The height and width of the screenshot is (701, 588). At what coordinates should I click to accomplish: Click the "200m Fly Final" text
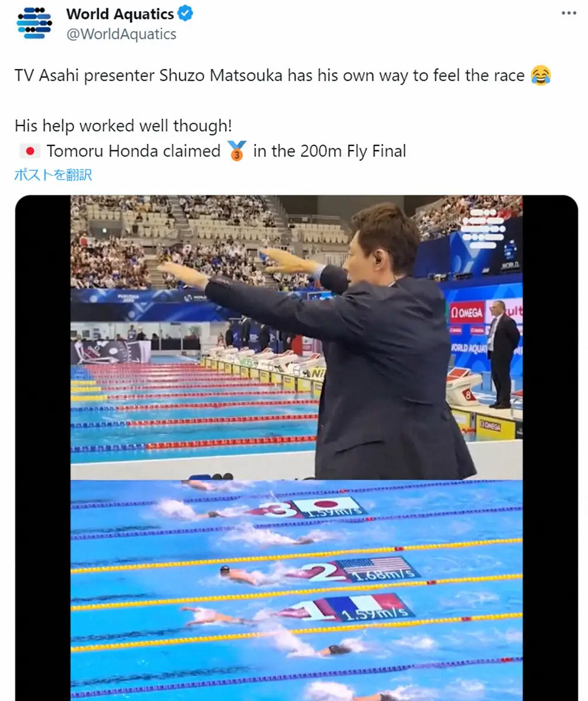click(353, 151)
